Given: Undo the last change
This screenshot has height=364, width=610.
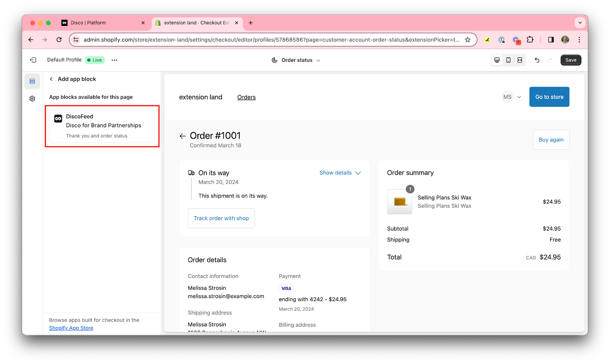Looking at the screenshot, I should click(x=537, y=60).
